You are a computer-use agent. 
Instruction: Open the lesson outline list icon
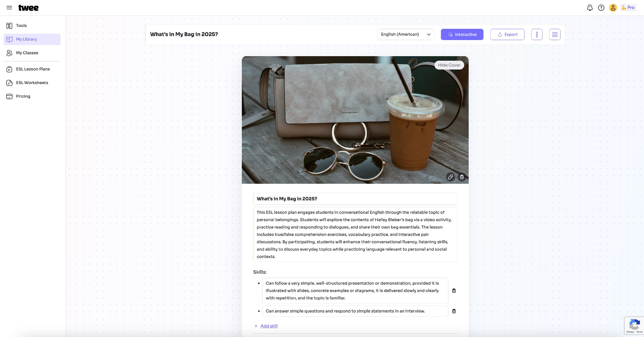click(x=555, y=35)
